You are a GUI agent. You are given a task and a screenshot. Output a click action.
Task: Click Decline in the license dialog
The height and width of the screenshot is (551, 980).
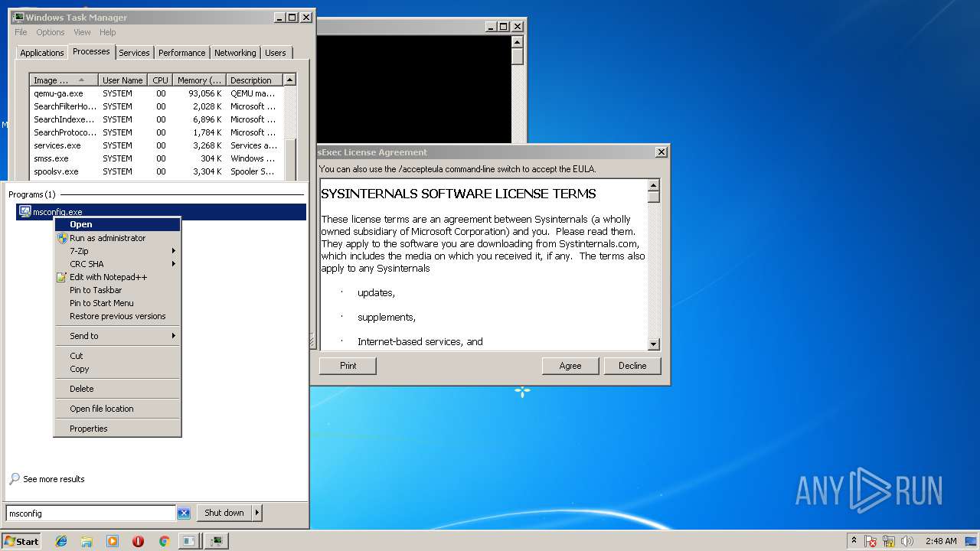point(632,366)
